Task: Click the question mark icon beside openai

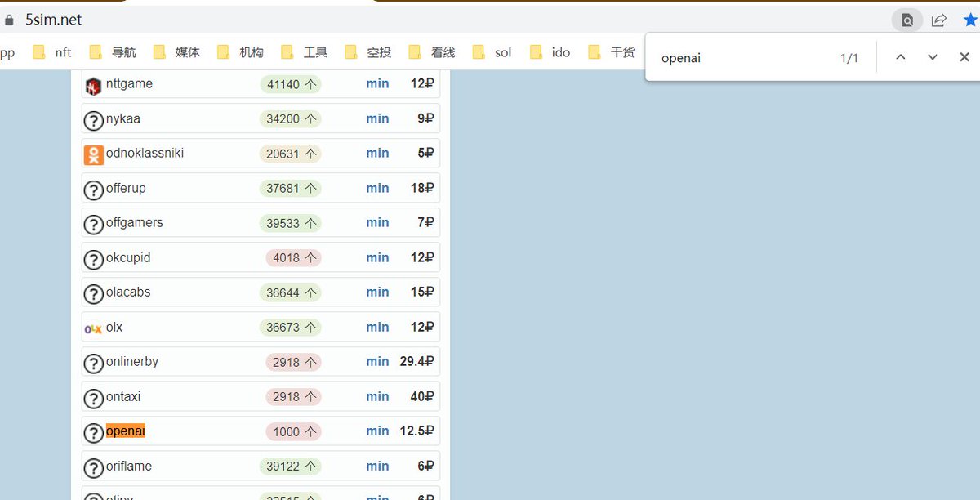Action: (93, 432)
